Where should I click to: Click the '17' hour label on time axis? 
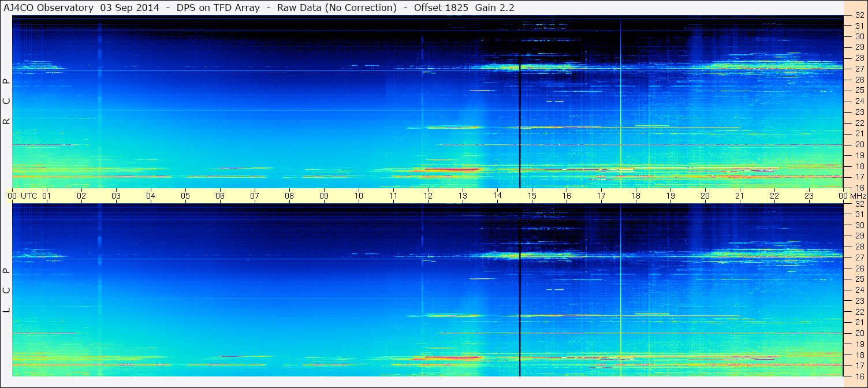pyautogui.click(x=601, y=196)
